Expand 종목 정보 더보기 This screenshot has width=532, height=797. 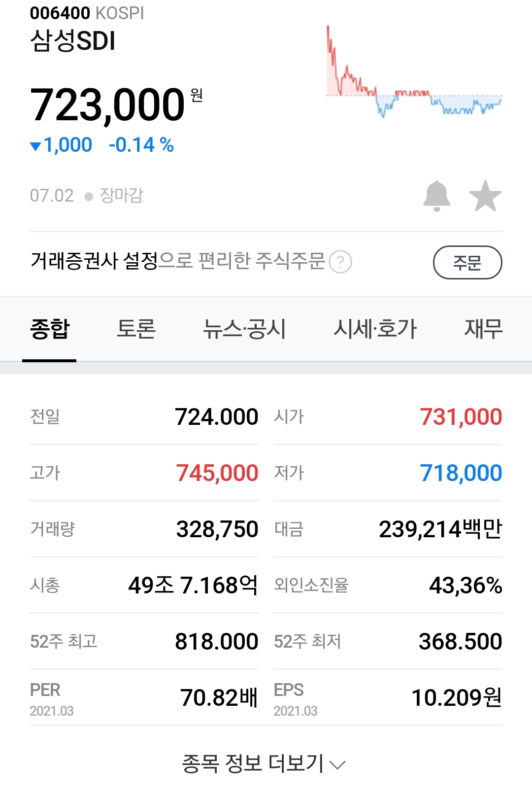pyautogui.click(x=264, y=763)
